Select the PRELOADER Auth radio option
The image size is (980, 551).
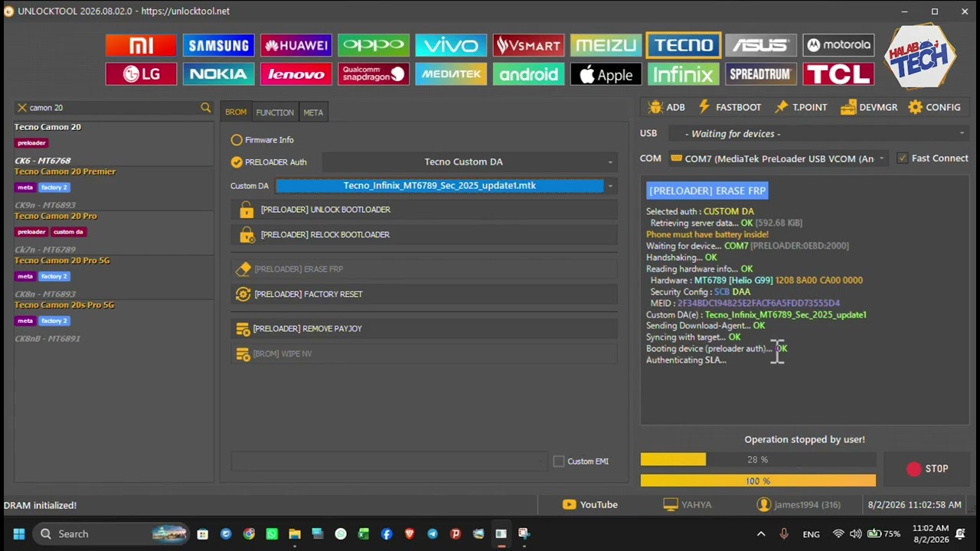(x=268, y=162)
